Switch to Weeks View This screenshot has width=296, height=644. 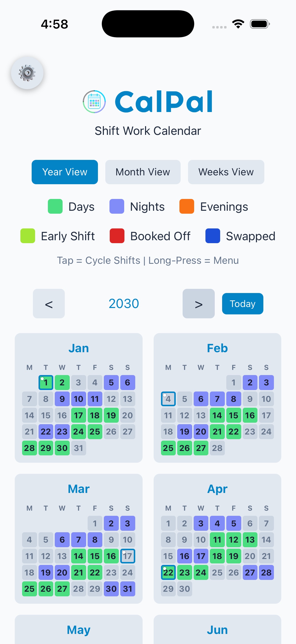[x=226, y=172]
